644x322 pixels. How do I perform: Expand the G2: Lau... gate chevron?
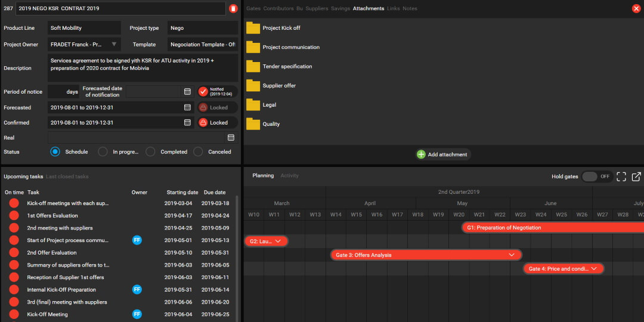[278, 241]
